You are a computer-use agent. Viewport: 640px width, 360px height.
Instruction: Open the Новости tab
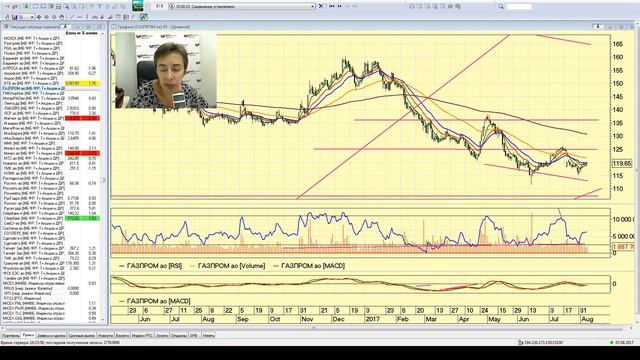106,335
